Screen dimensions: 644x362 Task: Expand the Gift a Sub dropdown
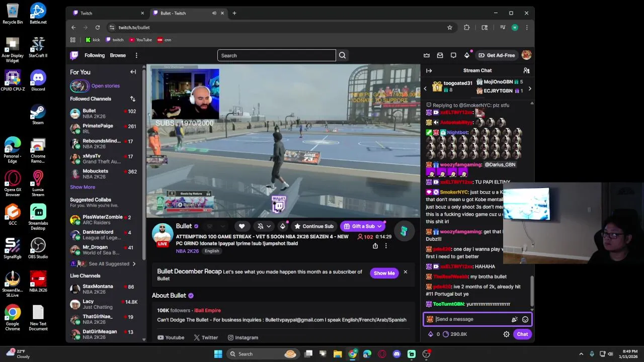(380, 226)
